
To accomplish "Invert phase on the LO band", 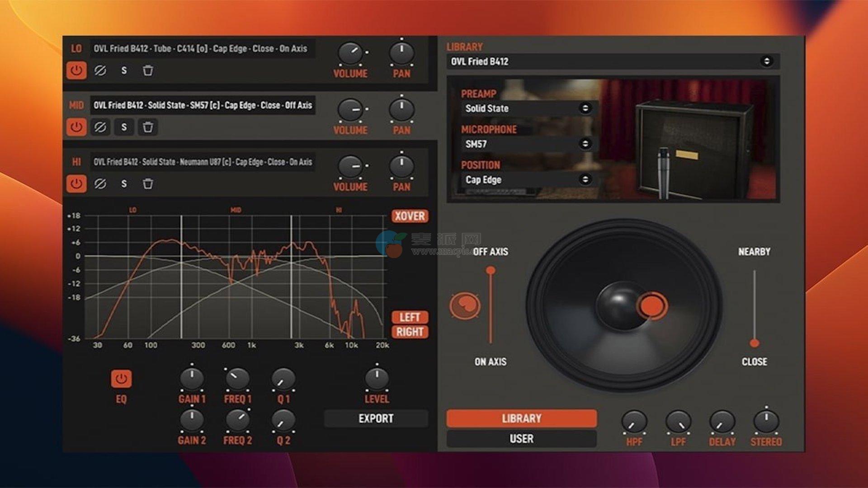I will tap(100, 70).
